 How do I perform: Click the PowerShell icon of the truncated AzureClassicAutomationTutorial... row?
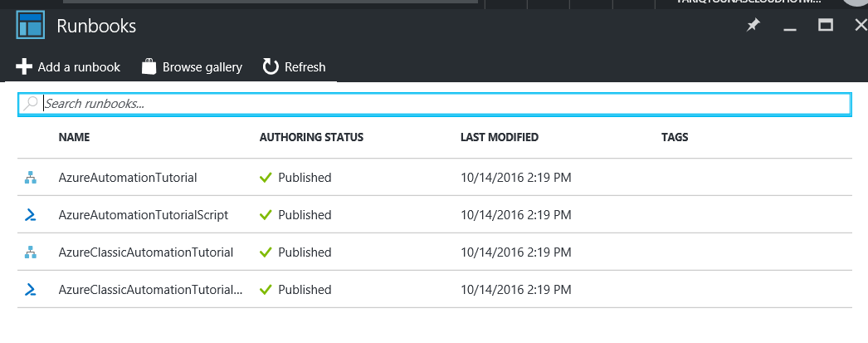31,289
